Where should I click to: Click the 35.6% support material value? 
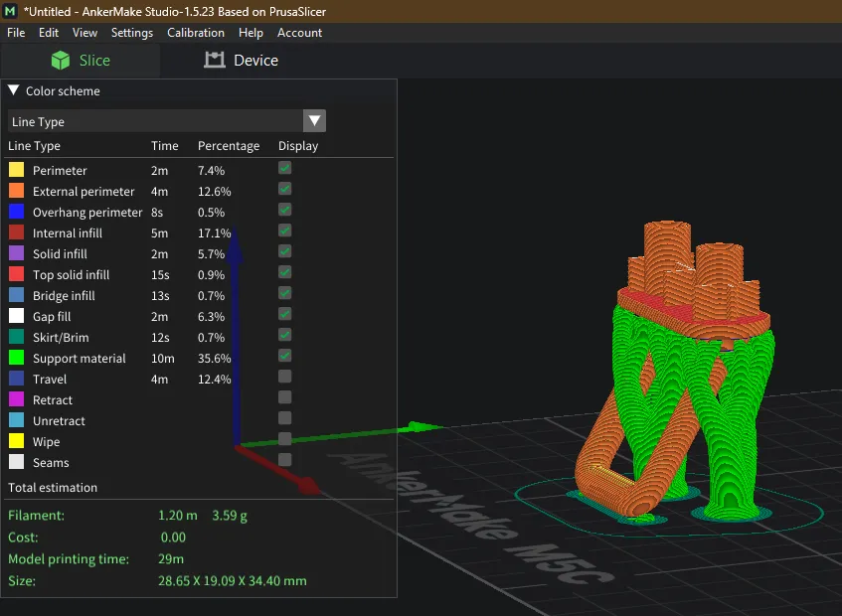(215, 359)
